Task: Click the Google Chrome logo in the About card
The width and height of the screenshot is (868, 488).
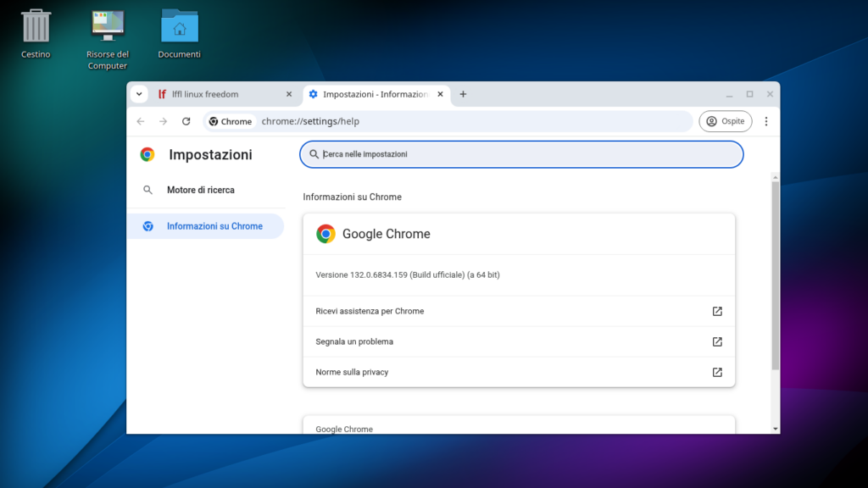Action: (x=325, y=234)
